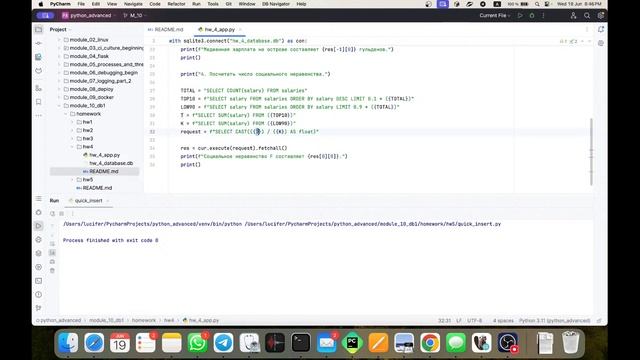
Task: Open Search Everywhere magnifier icon
Action: click(x=587, y=16)
